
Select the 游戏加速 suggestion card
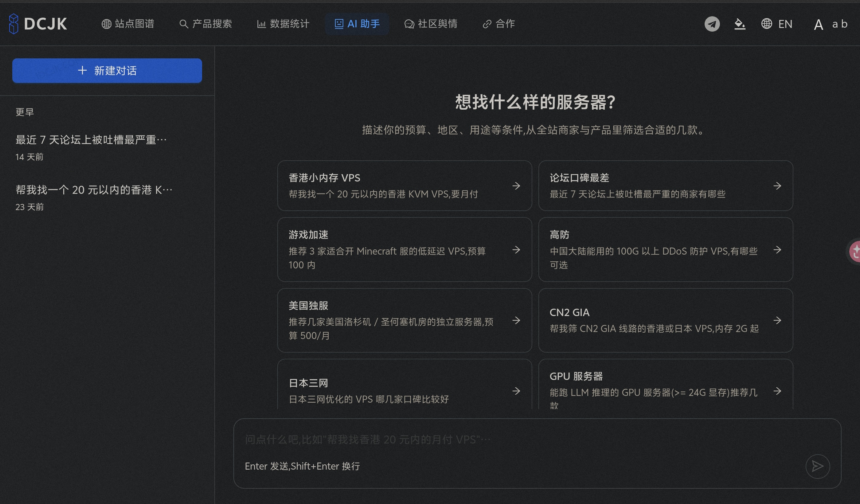(405, 249)
